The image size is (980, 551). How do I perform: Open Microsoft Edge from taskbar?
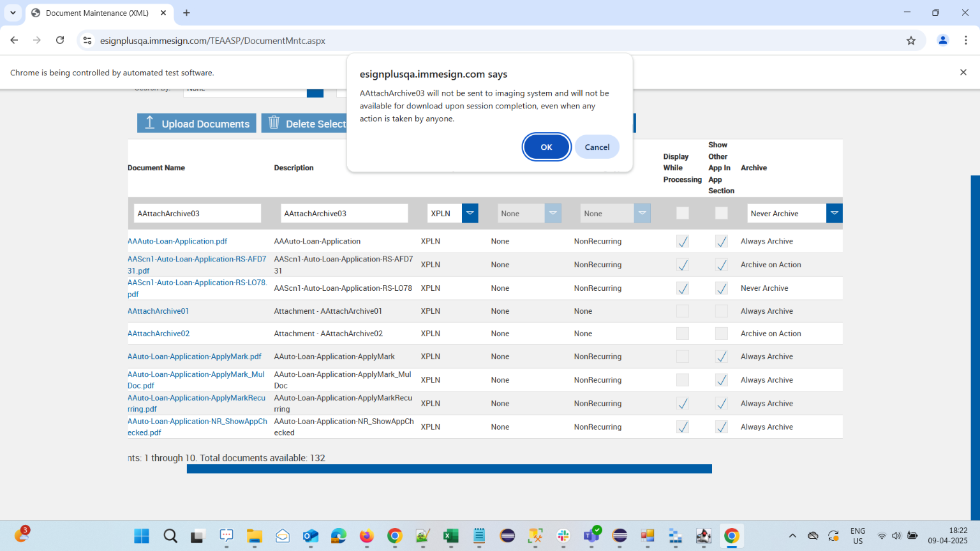click(338, 536)
